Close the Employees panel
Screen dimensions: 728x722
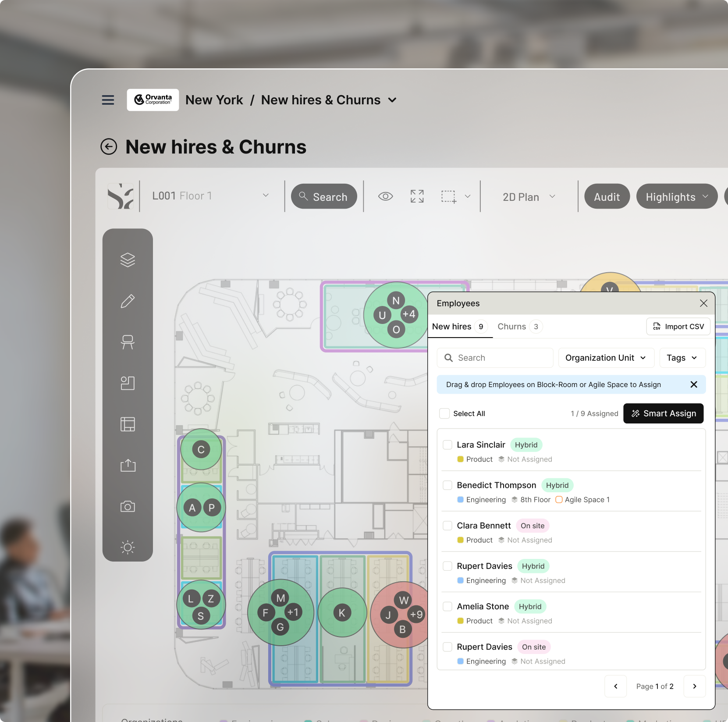[x=703, y=303]
